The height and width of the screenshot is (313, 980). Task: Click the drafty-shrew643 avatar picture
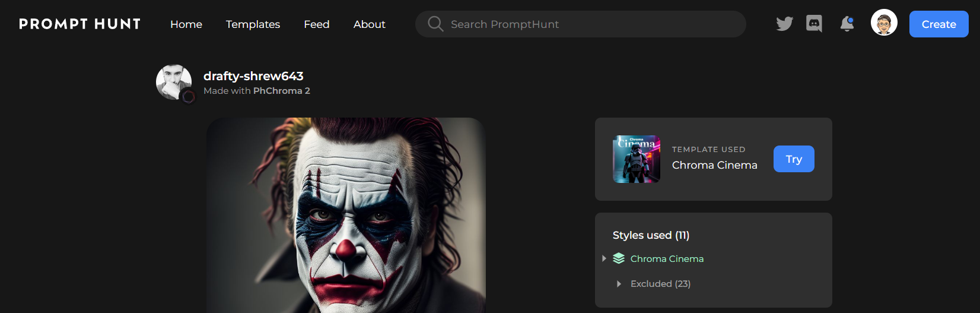pyautogui.click(x=174, y=82)
